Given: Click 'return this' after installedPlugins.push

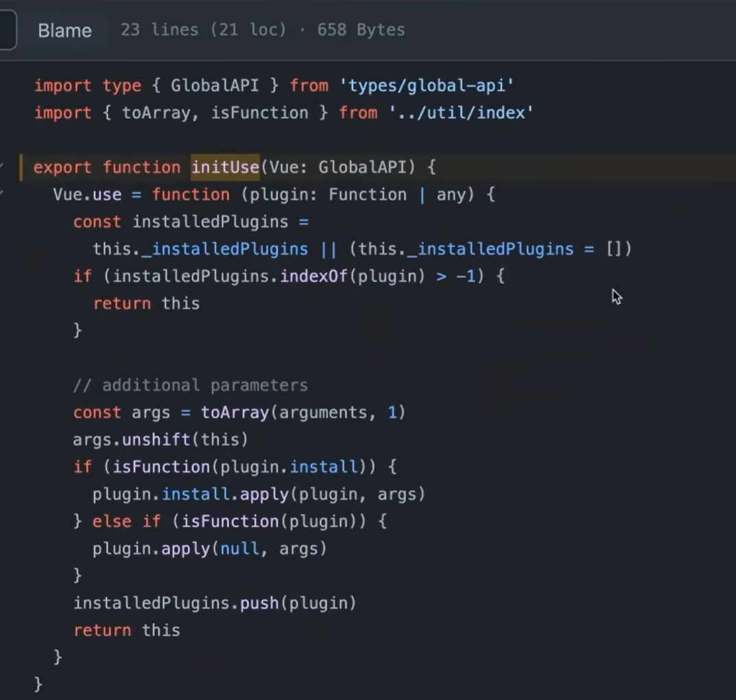Looking at the screenshot, I should coord(127,630).
